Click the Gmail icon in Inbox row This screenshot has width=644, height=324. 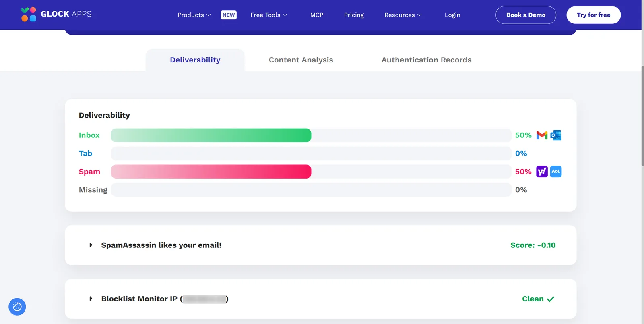coord(542,135)
